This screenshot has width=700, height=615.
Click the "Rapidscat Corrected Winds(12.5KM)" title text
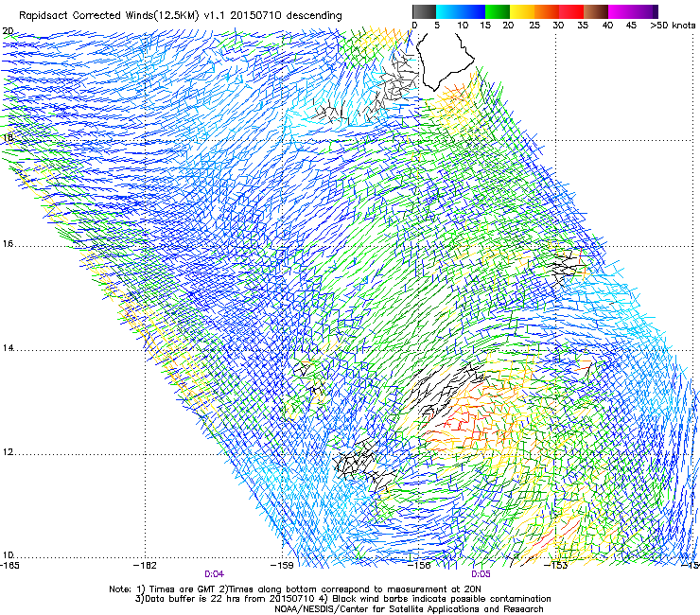(x=109, y=16)
